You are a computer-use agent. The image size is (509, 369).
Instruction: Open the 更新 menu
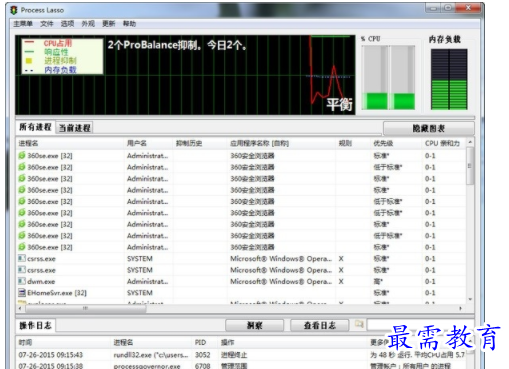coord(109,24)
